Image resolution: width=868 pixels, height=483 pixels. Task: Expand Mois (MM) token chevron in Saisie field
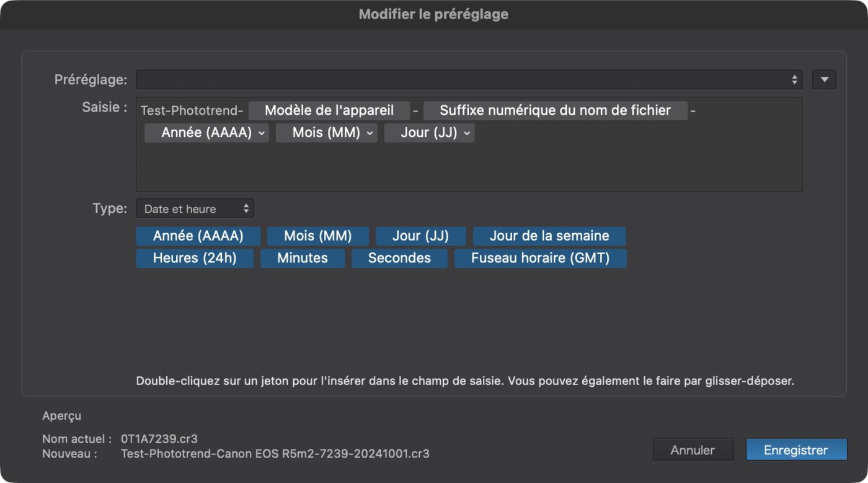click(x=370, y=133)
